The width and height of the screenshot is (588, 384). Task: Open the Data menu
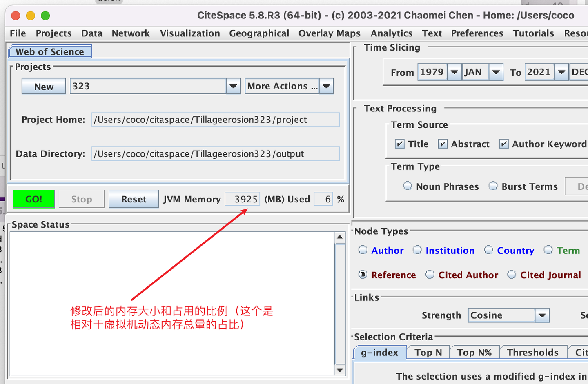click(x=92, y=33)
